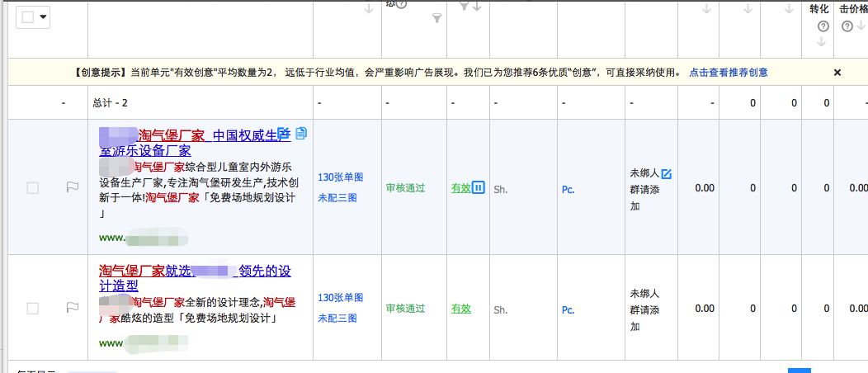
Task: Click 未配三图 in the first creative row
Action: pos(337,197)
